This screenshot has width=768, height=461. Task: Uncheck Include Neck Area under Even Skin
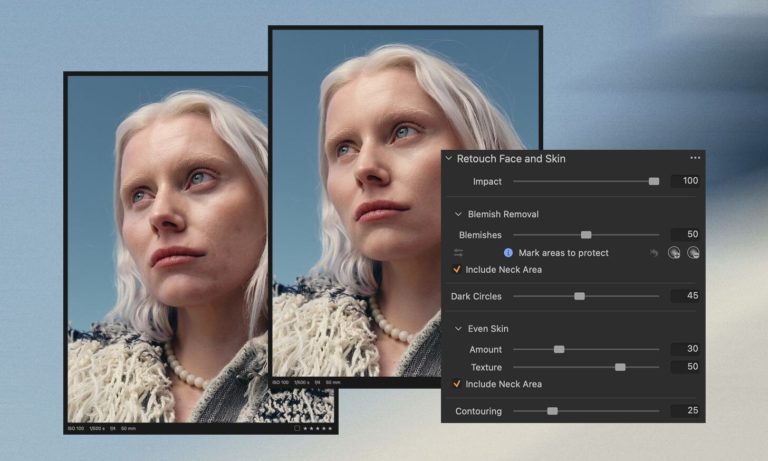(456, 384)
